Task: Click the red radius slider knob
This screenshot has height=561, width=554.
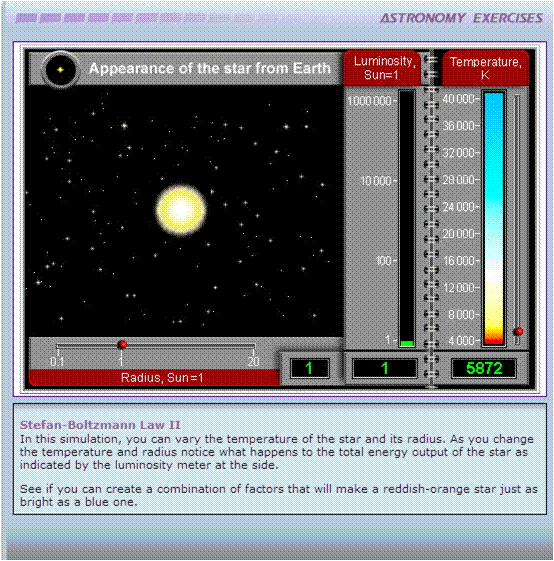Action: click(123, 345)
